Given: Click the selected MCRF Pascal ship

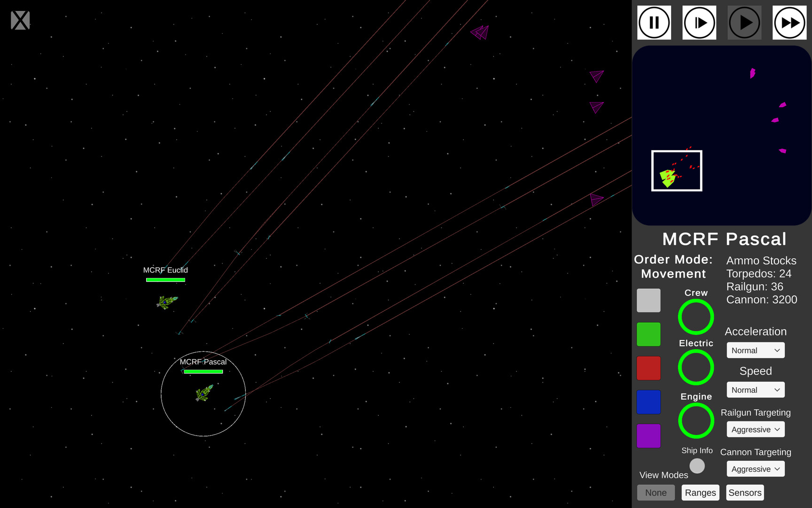Looking at the screenshot, I should (203, 395).
